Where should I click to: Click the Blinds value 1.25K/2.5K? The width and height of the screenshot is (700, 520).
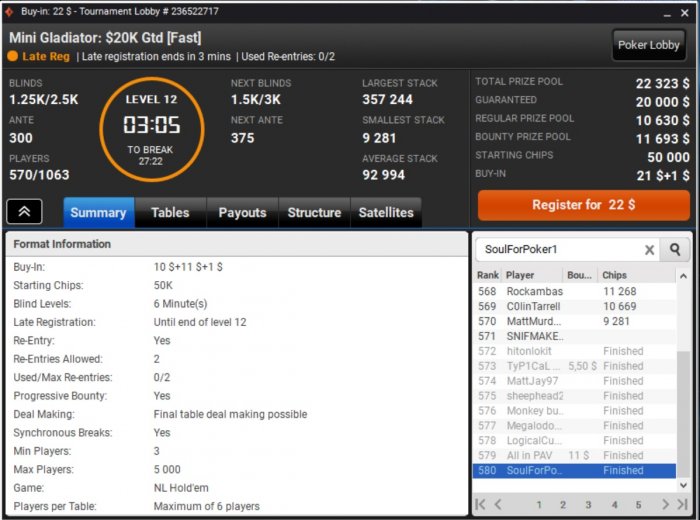(x=44, y=100)
